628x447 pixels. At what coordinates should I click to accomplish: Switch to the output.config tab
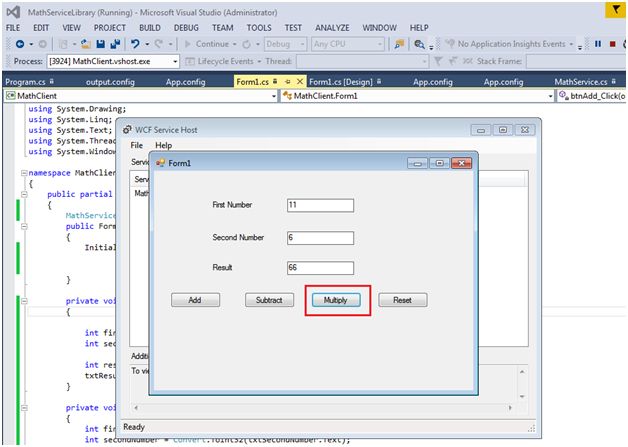111,82
